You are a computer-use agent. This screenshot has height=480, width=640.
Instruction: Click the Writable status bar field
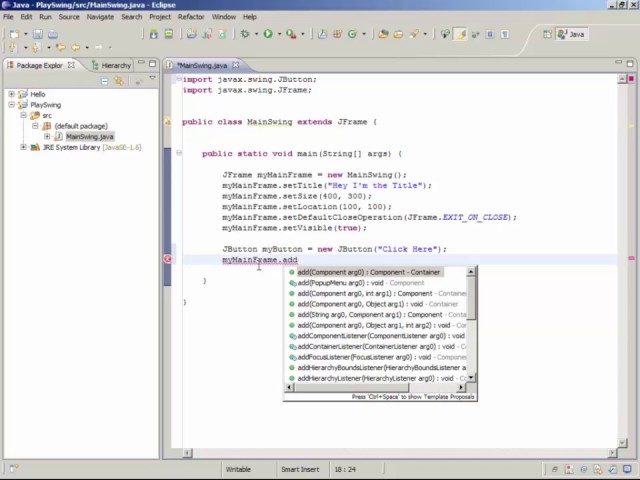(x=238, y=469)
